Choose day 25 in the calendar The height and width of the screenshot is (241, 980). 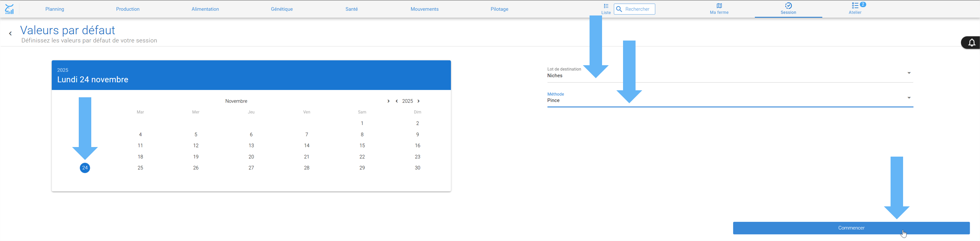click(x=140, y=168)
